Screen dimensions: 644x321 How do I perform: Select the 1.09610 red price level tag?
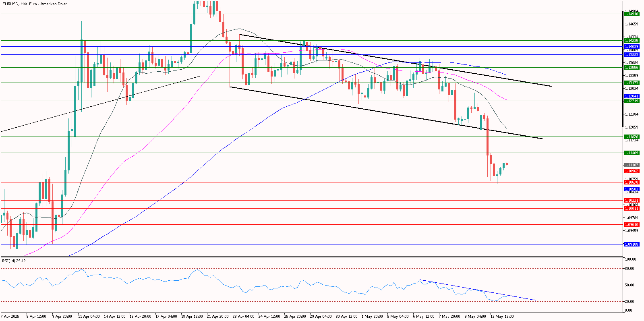[631, 225]
